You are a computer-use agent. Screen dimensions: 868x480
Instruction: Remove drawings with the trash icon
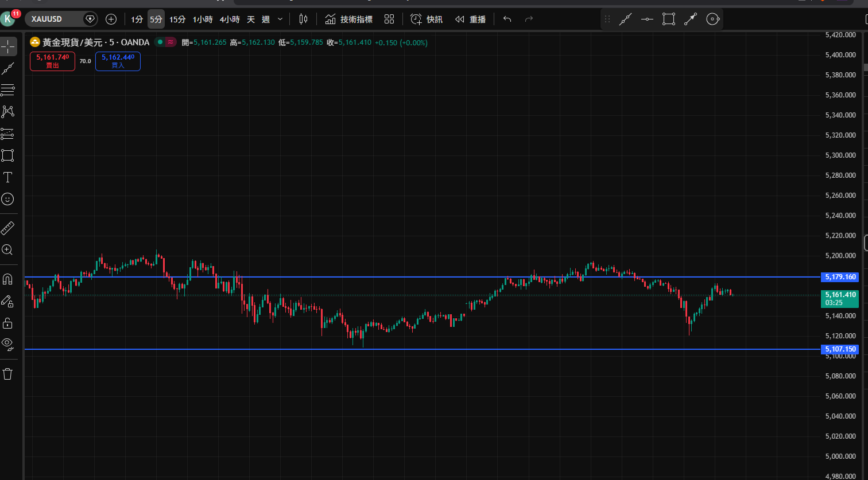coord(8,374)
